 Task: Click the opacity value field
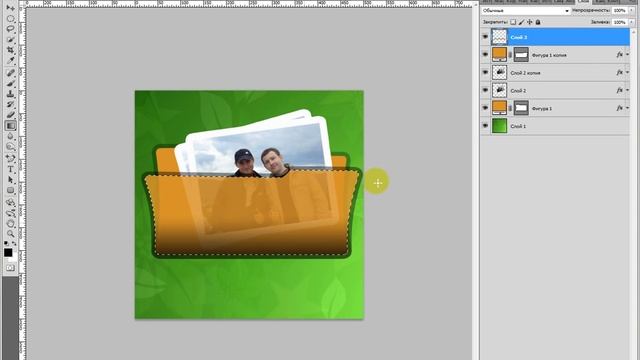[620, 11]
